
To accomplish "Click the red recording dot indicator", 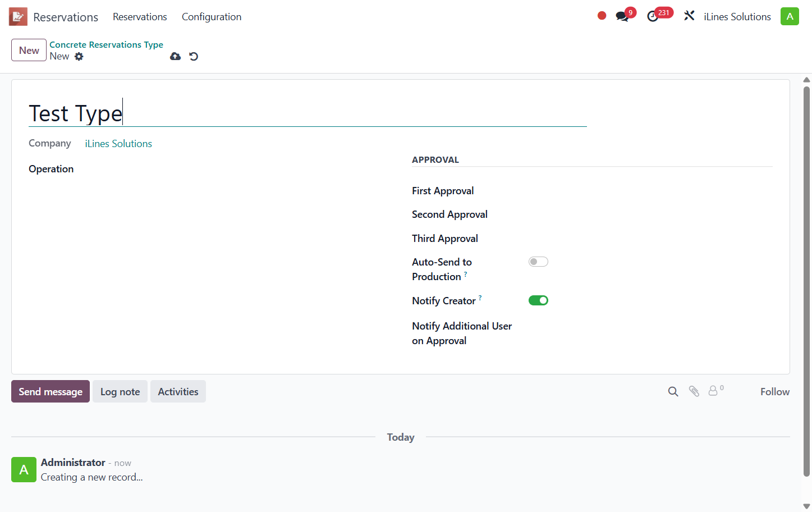I will 602,16.
